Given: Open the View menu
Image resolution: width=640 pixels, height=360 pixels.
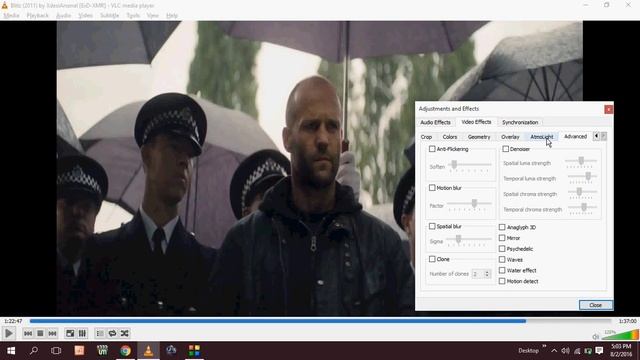Looking at the screenshot, I should pyautogui.click(x=153, y=16).
